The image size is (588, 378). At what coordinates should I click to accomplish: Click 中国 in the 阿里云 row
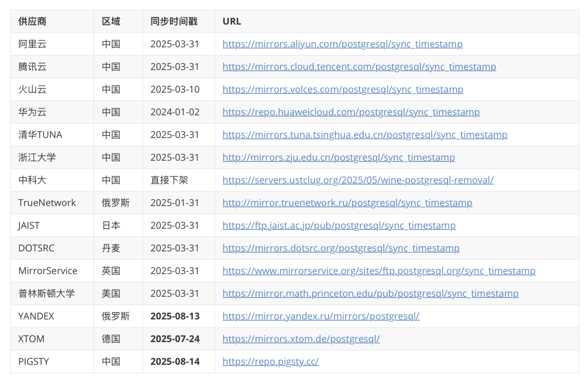111,44
